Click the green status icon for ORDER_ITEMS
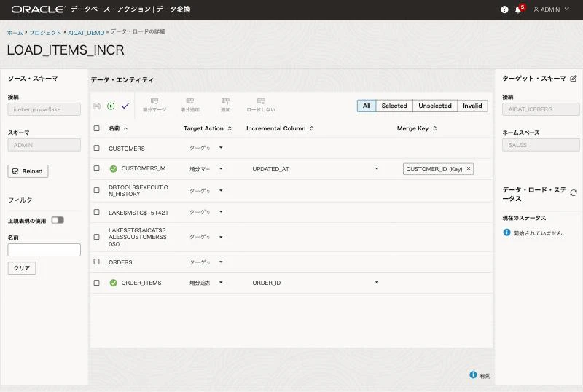This screenshot has height=392, width=583. click(114, 283)
